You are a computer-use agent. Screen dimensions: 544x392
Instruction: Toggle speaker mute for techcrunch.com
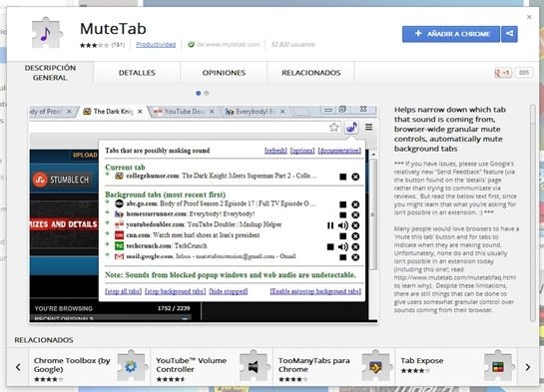[x=342, y=246]
